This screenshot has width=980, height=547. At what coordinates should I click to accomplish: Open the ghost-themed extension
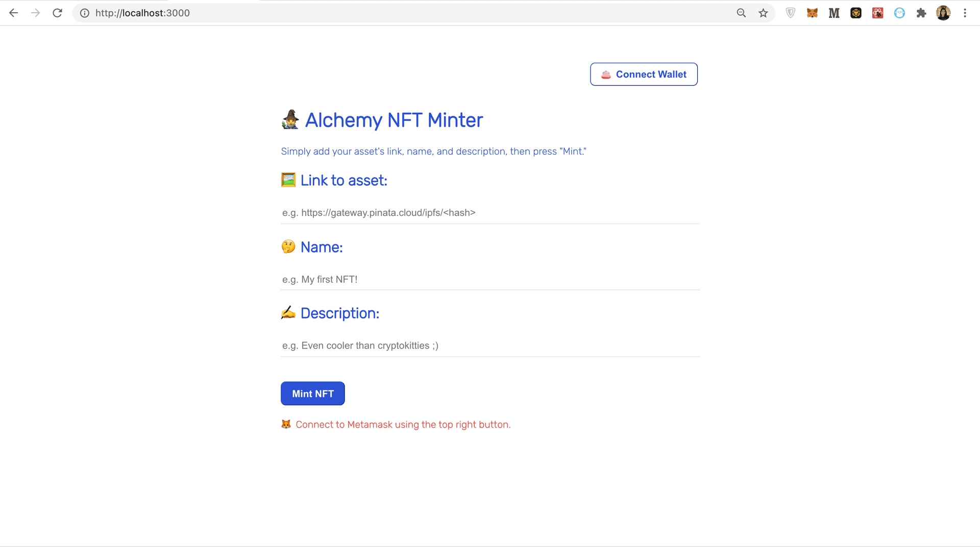click(899, 13)
